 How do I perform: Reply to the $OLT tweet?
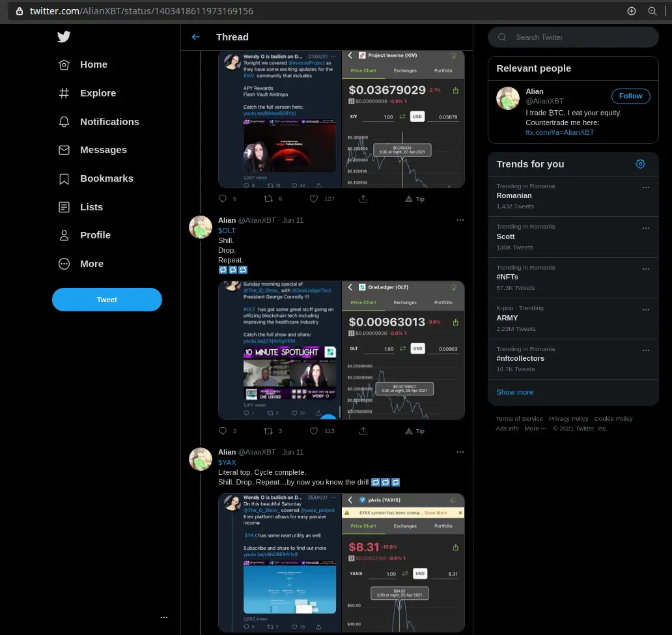pyautogui.click(x=223, y=431)
